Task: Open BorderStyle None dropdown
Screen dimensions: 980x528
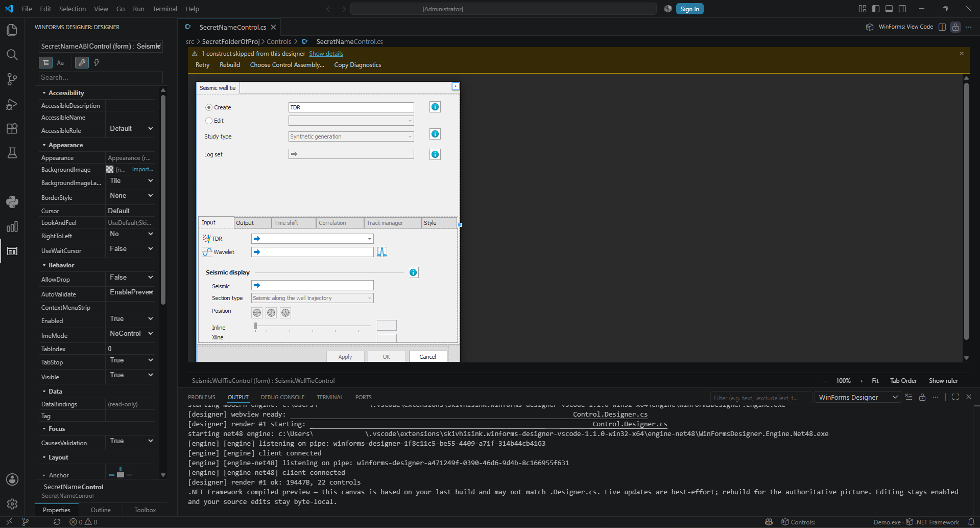Action: (x=131, y=196)
